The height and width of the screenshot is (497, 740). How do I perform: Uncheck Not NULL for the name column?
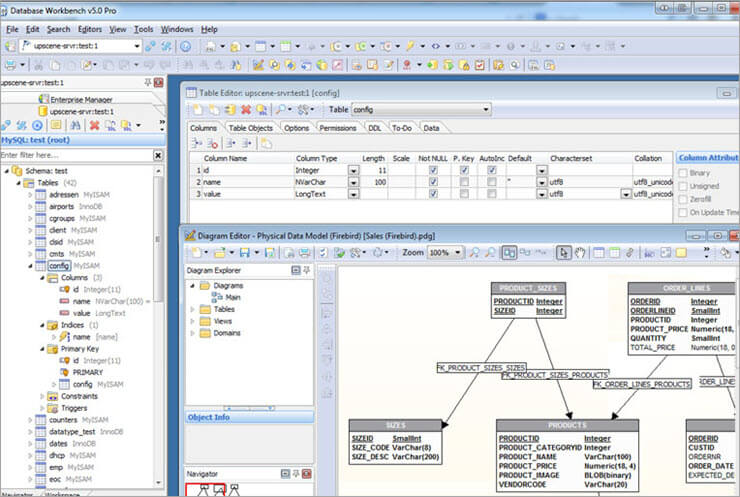coord(433,182)
